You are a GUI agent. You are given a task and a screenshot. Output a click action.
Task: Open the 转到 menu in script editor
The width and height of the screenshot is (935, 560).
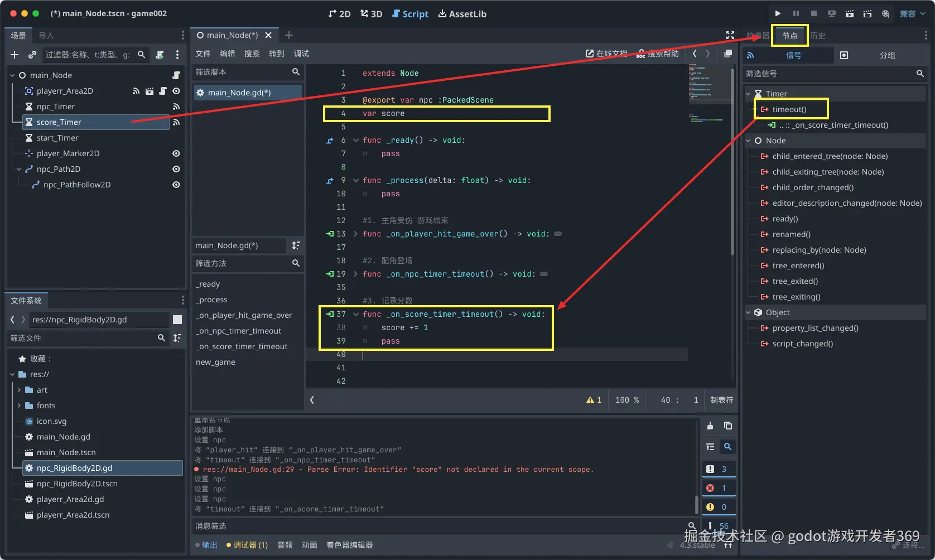click(277, 54)
